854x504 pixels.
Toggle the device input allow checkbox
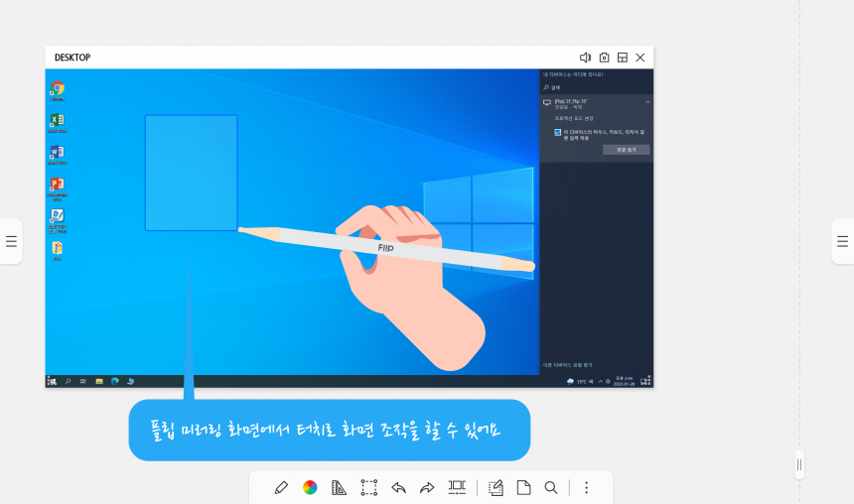coord(558,132)
